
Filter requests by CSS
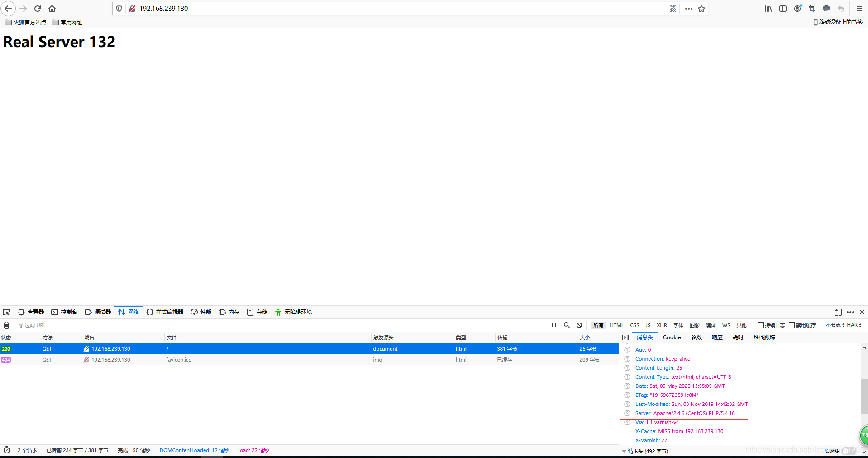pyautogui.click(x=634, y=325)
